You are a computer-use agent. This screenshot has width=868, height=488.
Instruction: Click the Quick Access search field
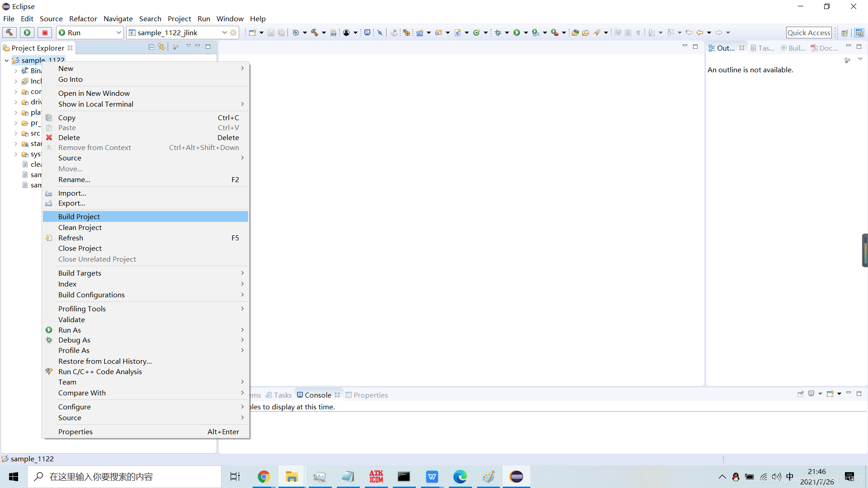pyautogui.click(x=808, y=33)
